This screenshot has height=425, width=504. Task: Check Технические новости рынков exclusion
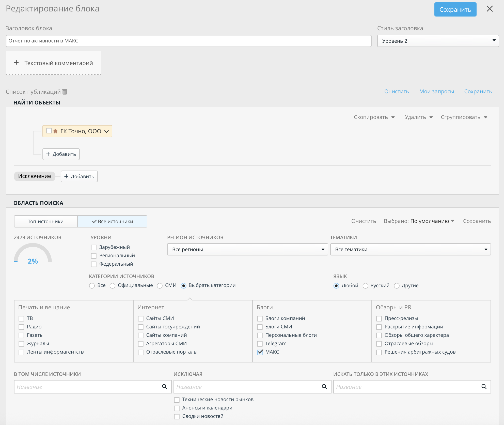point(177,400)
